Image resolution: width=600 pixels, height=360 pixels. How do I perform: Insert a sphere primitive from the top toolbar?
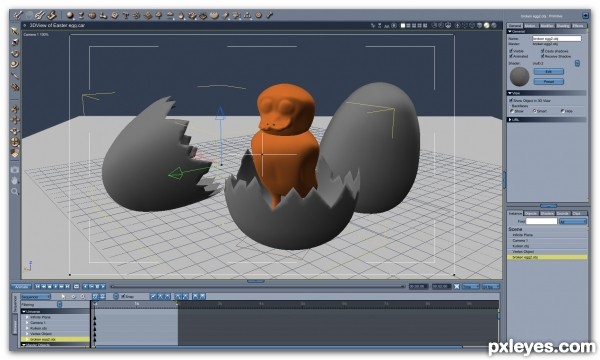[x=70, y=15]
